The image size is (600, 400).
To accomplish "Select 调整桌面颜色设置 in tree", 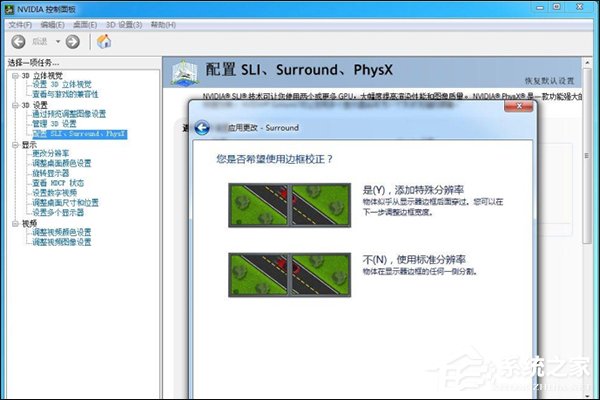I will pos(62,163).
